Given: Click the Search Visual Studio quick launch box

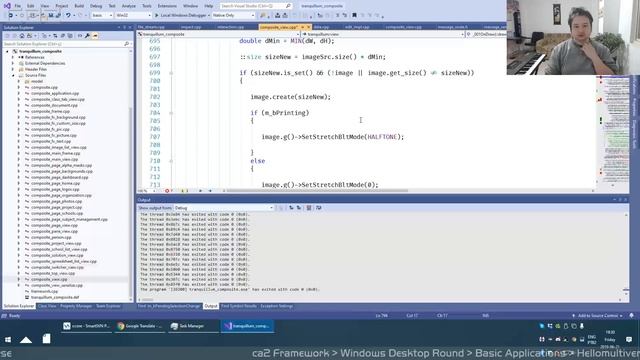Looking at the screenshot, I should [256, 6].
